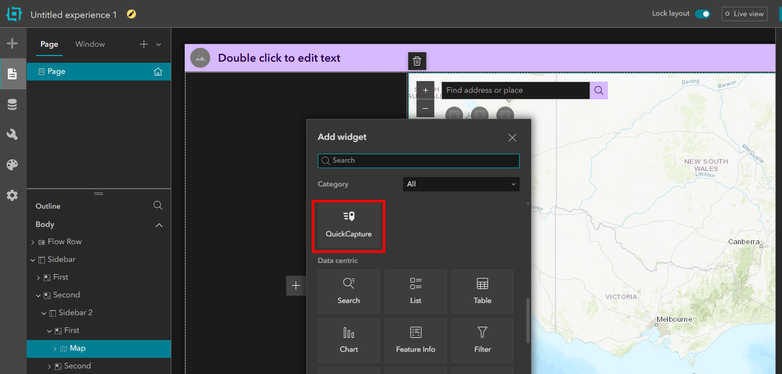The height and width of the screenshot is (374, 782).
Task: Open the Theme palette icon
Action: tap(12, 165)
